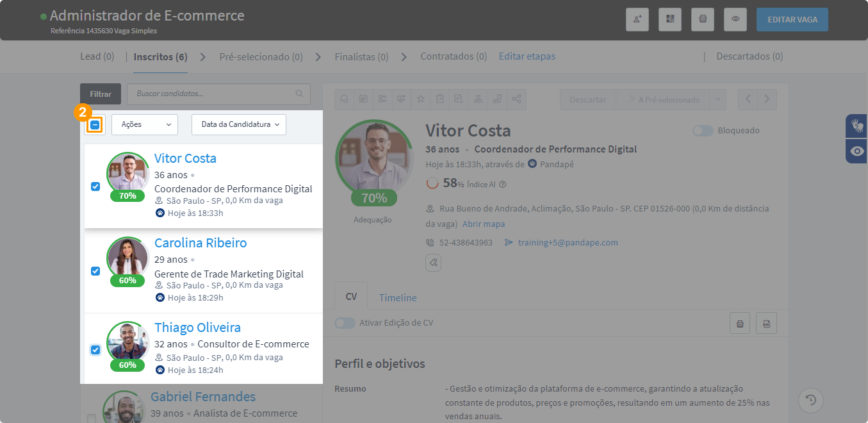Viewport: 868px width, 423px height.
Task: Click the eye preview icon in header
Action: click(x=735, y=19)
